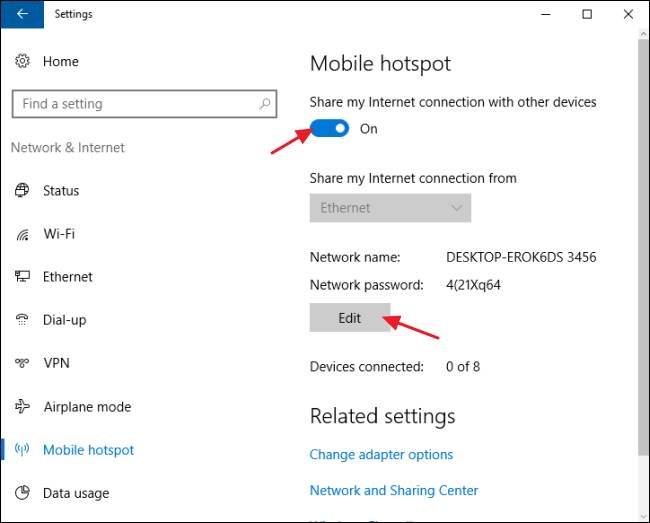Turn off the internet sharing toggle
This screenshot has height=523, width=650.
[330, 128]
